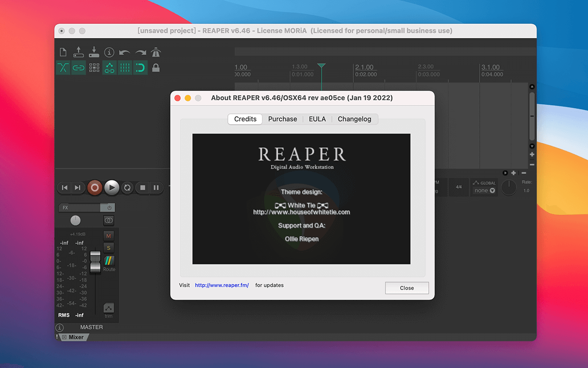Click ruler position 3.1.00
Image resolution: width=588 pixels, height=368 pixels.
[x=490, y=67]
